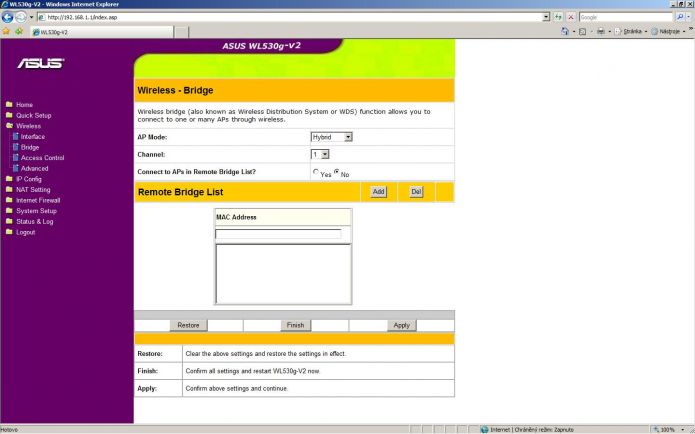Open the zoom level dropdown in status bar

[x=683, y=430]
